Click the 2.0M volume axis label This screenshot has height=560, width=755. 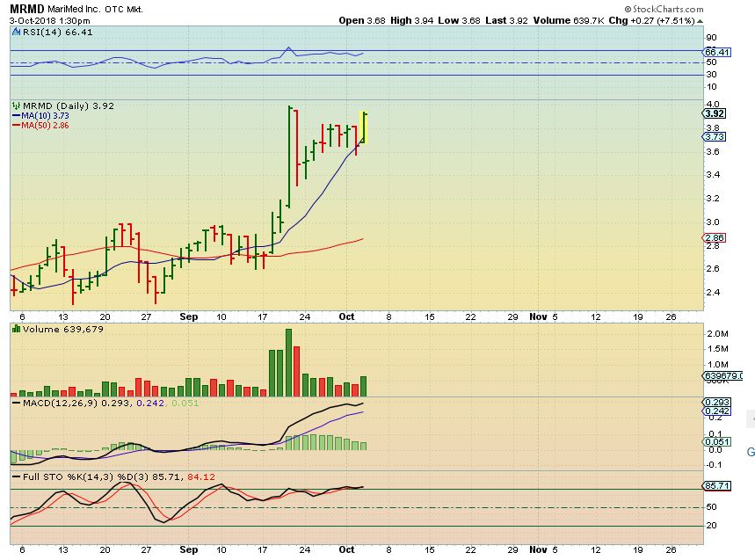point(717,334)
